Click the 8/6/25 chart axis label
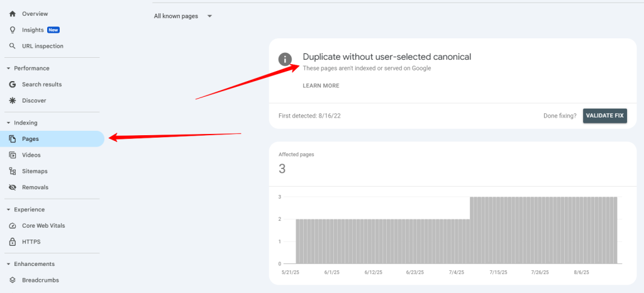The image size is (644, 293). tap(581, 272)
